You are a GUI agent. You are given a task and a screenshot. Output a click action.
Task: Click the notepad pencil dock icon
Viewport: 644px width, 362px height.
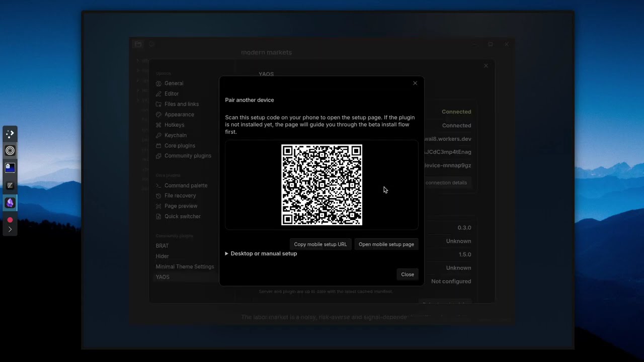tap(10, 186)
